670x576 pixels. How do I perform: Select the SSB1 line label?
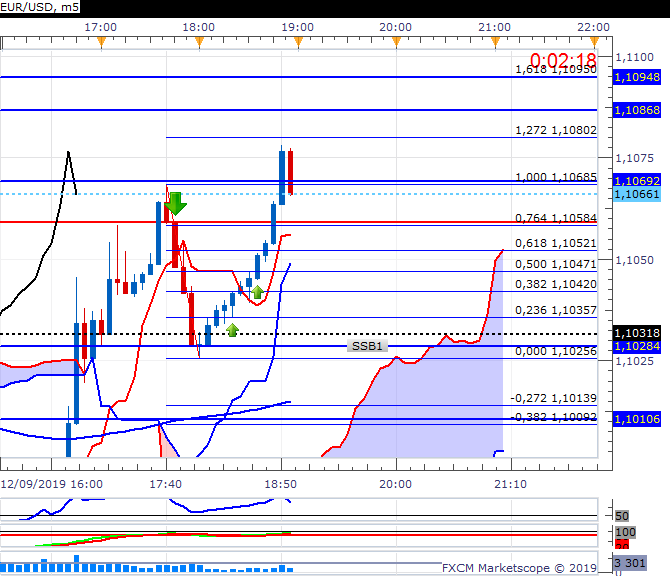[367, 346]
